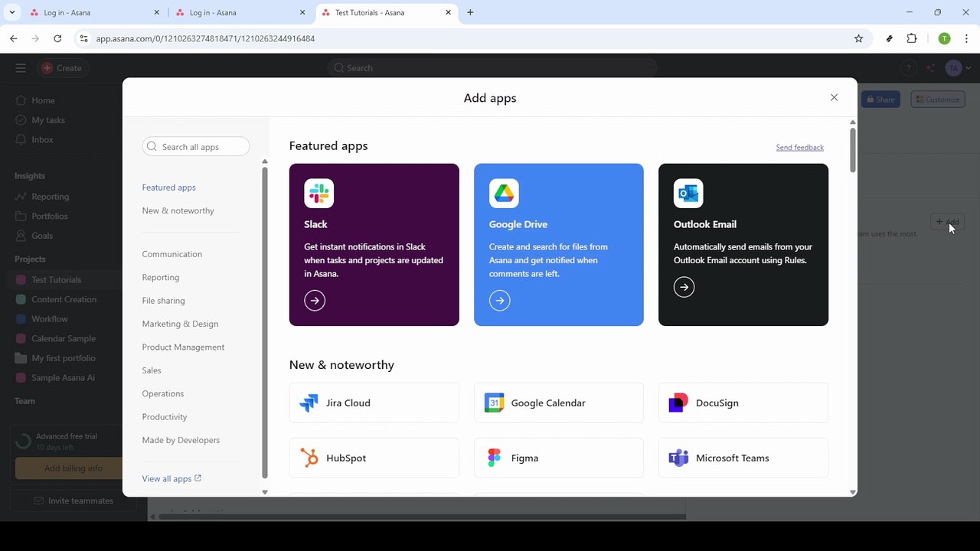Screen dimensions: 980x551
Task: Select the HubSpot app
Action: tap(374, 458)
